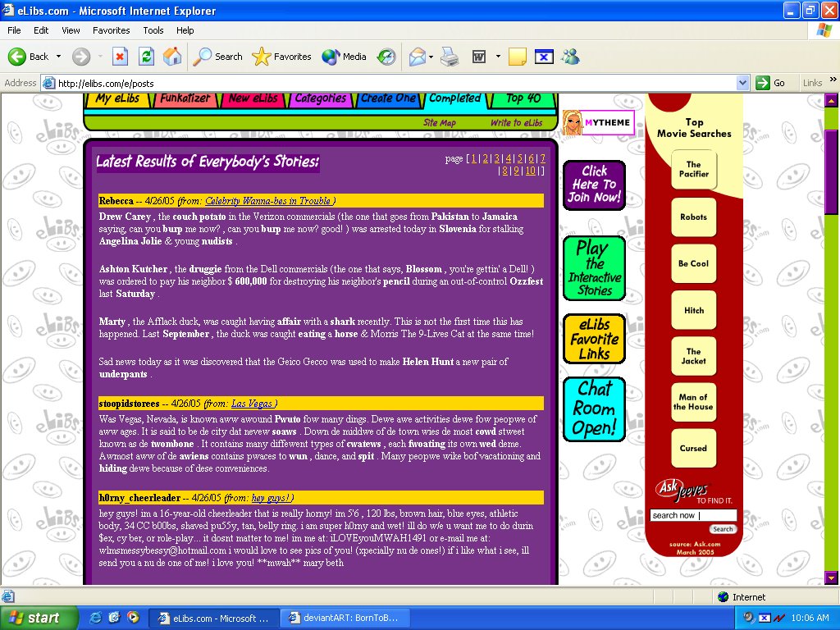Switch to My eLibs tab

coord(117,99)
